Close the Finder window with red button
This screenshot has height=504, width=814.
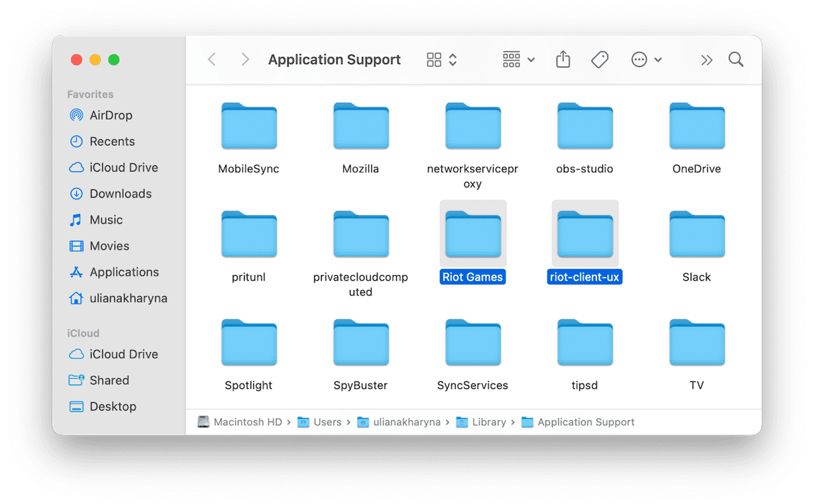click(76, 60)
